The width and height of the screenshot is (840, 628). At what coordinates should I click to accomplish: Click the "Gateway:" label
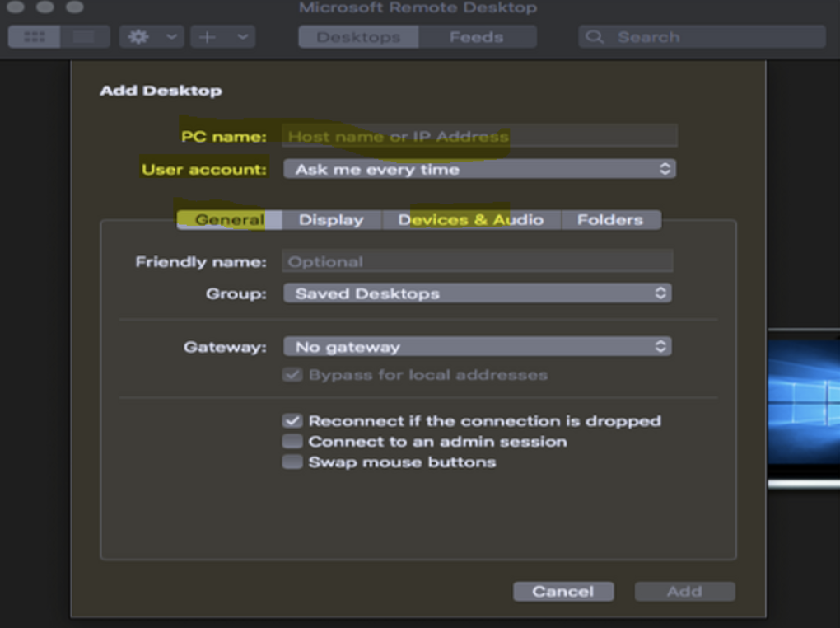(x=225, y=348)
